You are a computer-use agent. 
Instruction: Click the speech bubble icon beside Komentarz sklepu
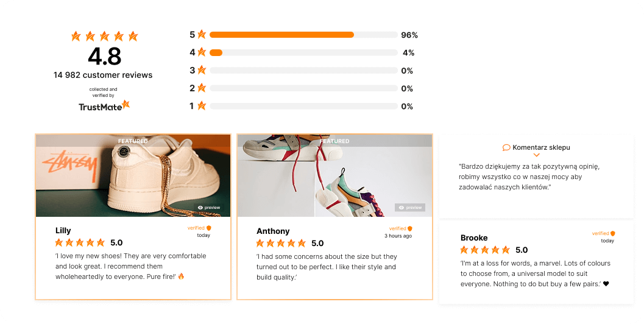[506, 147]
